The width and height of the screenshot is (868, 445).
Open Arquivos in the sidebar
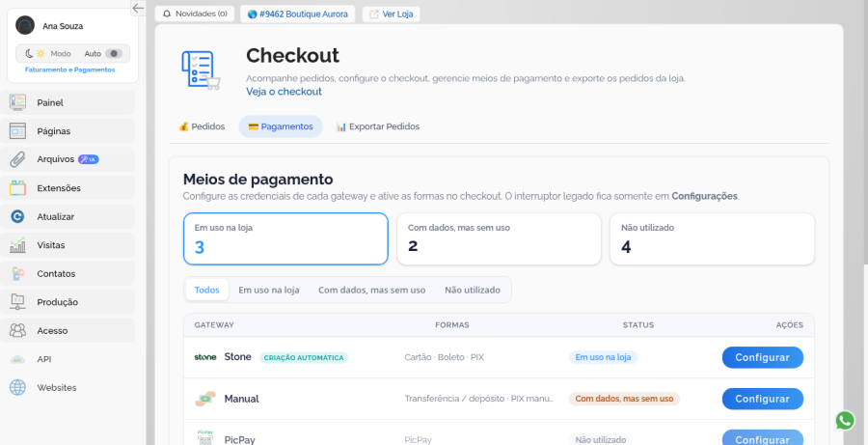(68, 159)
